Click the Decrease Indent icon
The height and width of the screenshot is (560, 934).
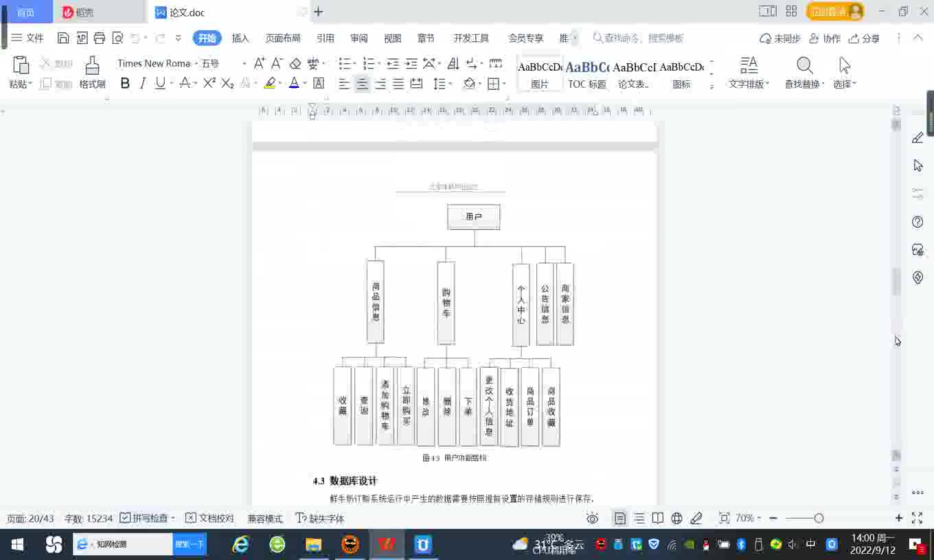392,64
